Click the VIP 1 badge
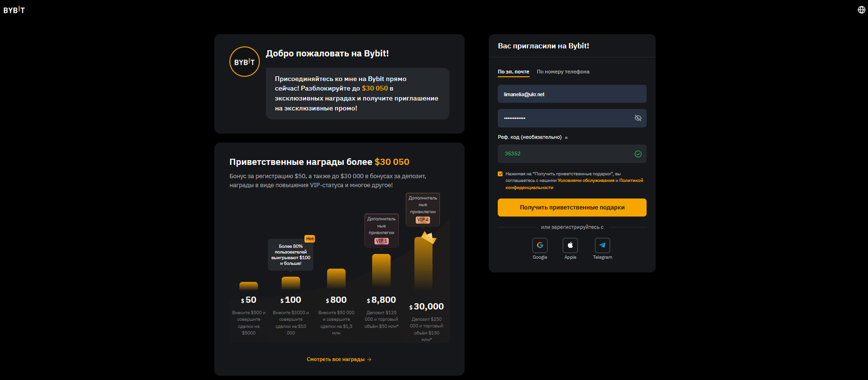The height and width of the screenshot is (380, 868). click(382, 241)
